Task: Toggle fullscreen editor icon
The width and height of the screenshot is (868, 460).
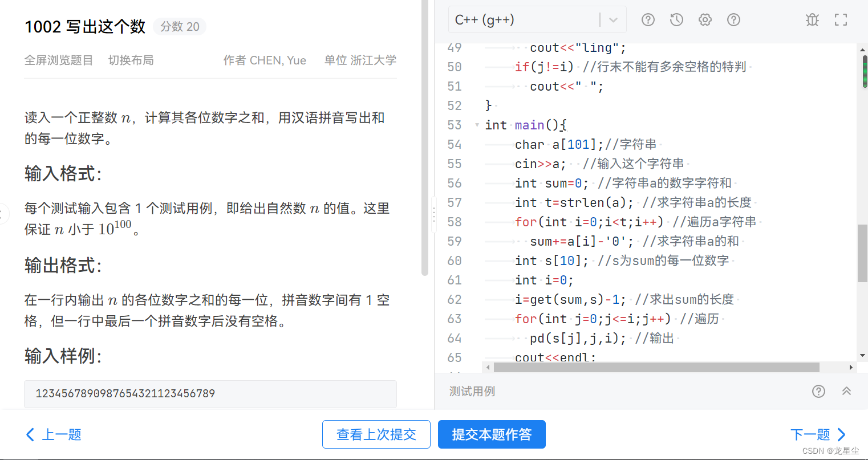Action: click(x=841, y=20)
